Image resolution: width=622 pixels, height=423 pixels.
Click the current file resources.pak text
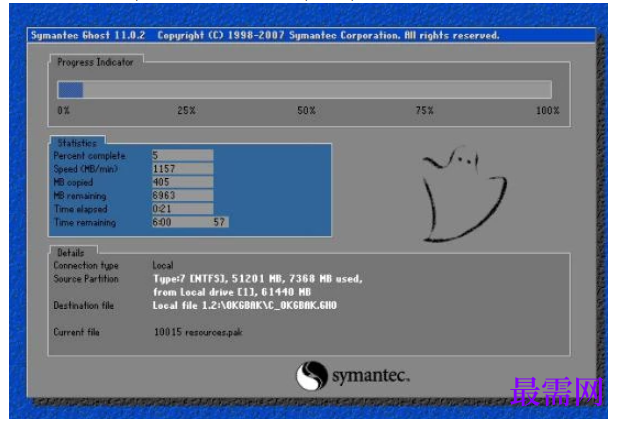coord(198,332)
